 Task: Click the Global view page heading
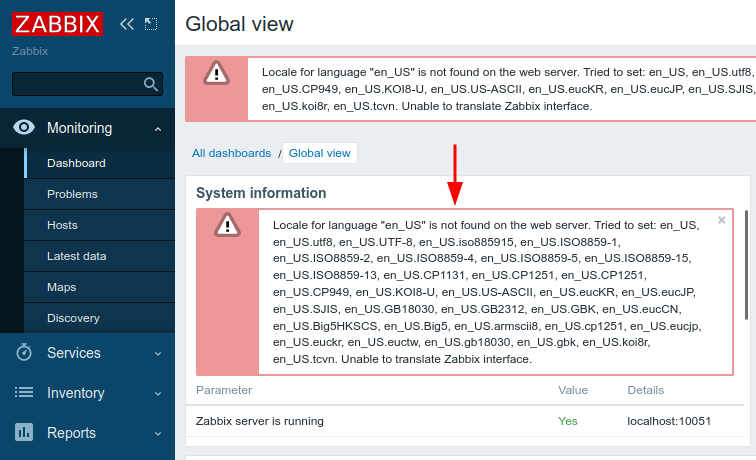click(x=239, y=24)
